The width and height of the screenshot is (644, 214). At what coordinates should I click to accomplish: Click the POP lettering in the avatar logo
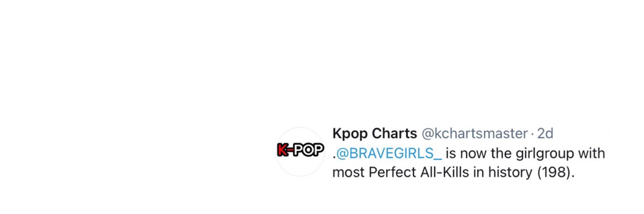click(308, 151)
